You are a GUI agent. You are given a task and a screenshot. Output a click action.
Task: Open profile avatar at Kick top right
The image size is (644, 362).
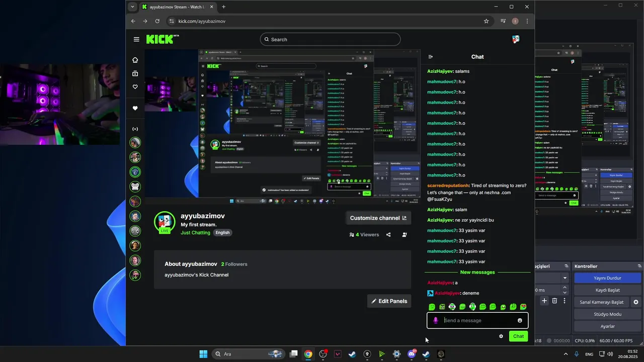pyautogui.click(x=516, y=39)
